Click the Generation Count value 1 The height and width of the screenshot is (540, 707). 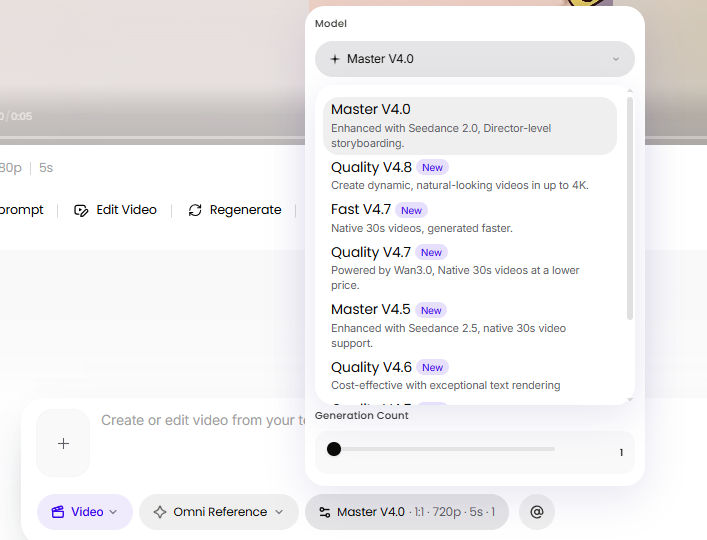click(621, 452)
